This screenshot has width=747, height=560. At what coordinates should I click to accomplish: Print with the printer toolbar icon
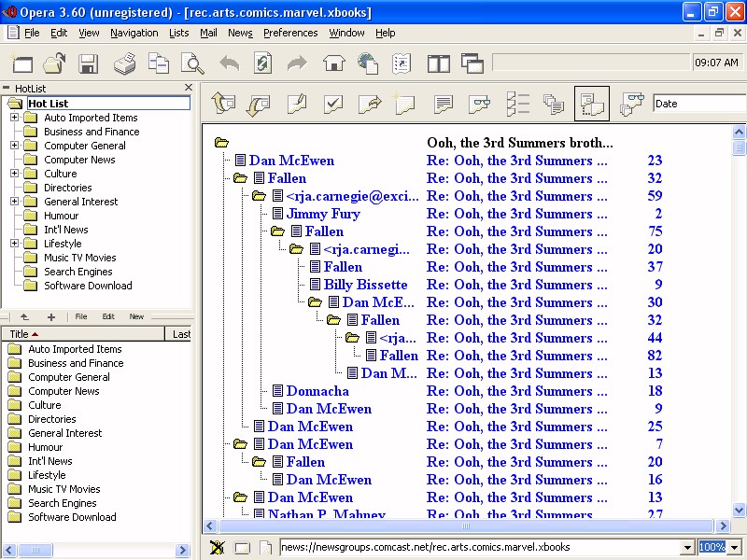[124, 63]
